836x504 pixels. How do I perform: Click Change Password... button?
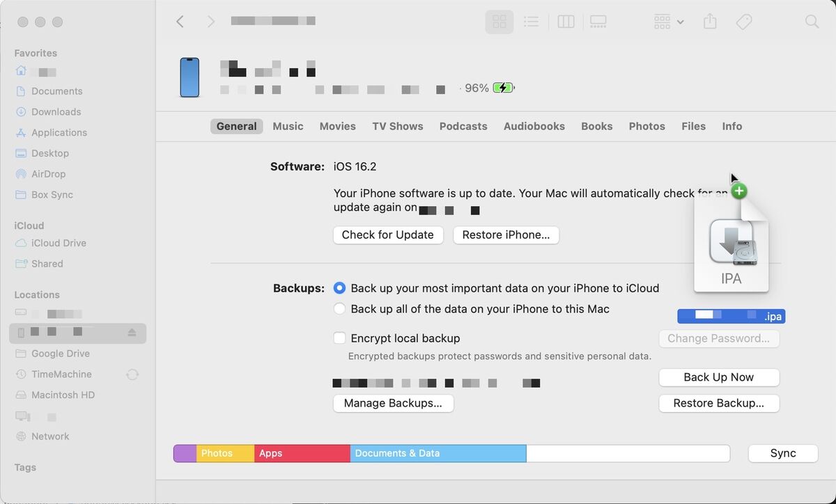tap(718, 338)
